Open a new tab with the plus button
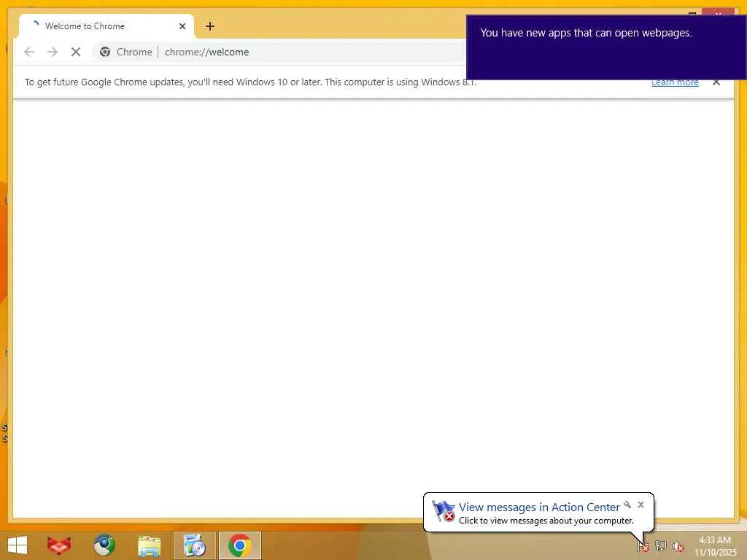747x560 pixels. pyautogui.click(x=209, y=26)
